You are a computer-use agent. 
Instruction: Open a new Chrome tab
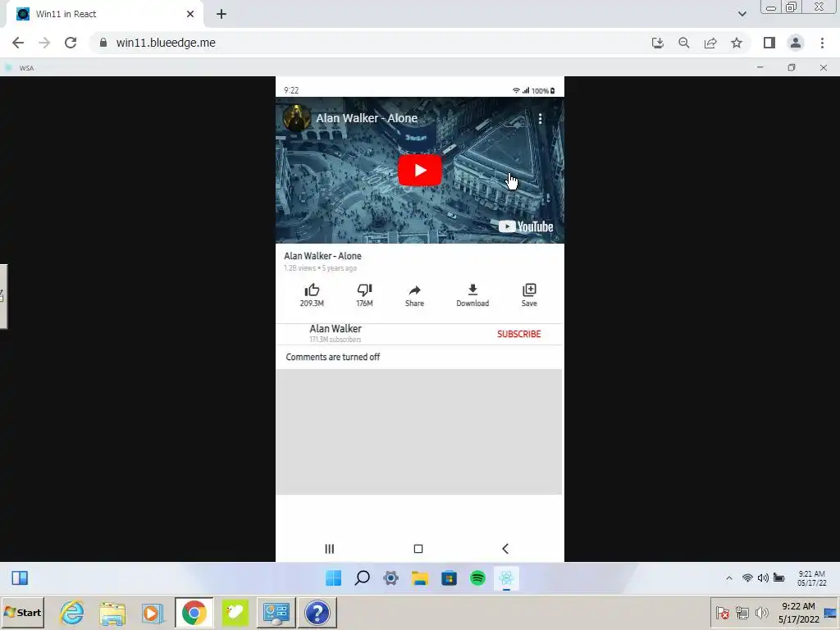click(221, 15)
